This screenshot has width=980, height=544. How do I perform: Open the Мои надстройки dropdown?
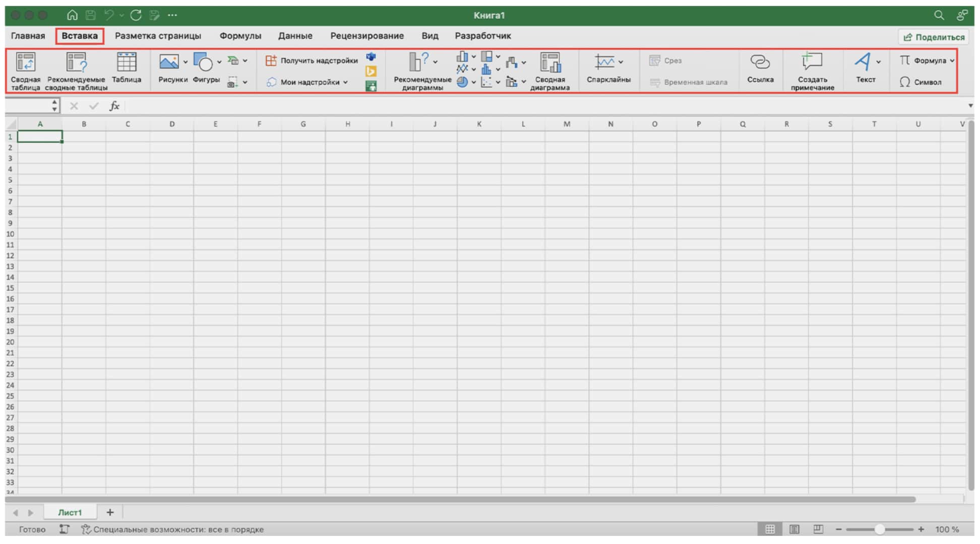pyautogui.click(x=345, y=82)
